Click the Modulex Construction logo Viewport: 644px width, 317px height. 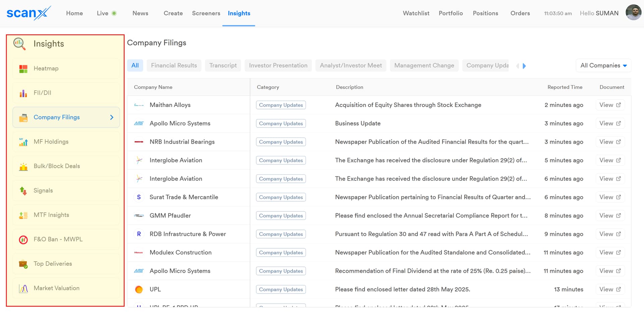pos(139,253)
